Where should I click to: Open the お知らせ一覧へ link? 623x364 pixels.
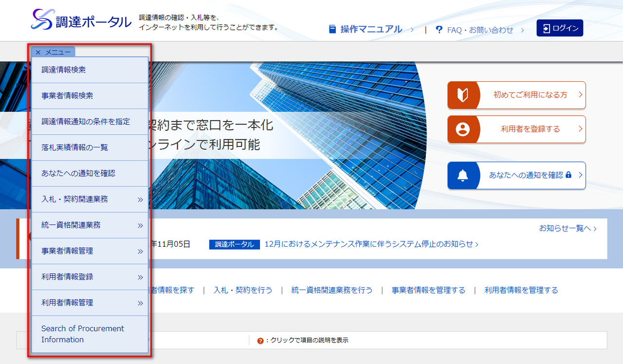click(x=567, y=228)
